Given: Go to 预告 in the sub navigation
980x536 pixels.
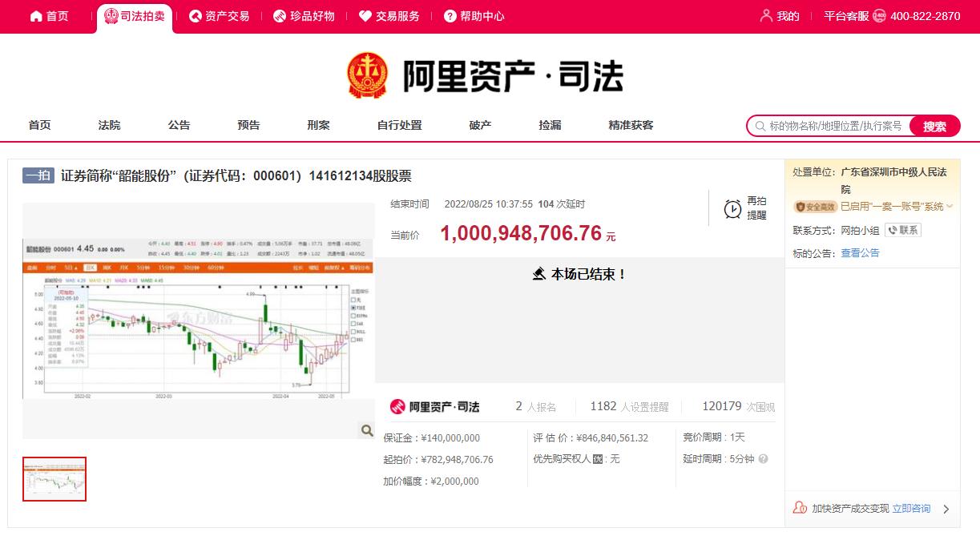Looking at the screenshot, I should (248, 125).
